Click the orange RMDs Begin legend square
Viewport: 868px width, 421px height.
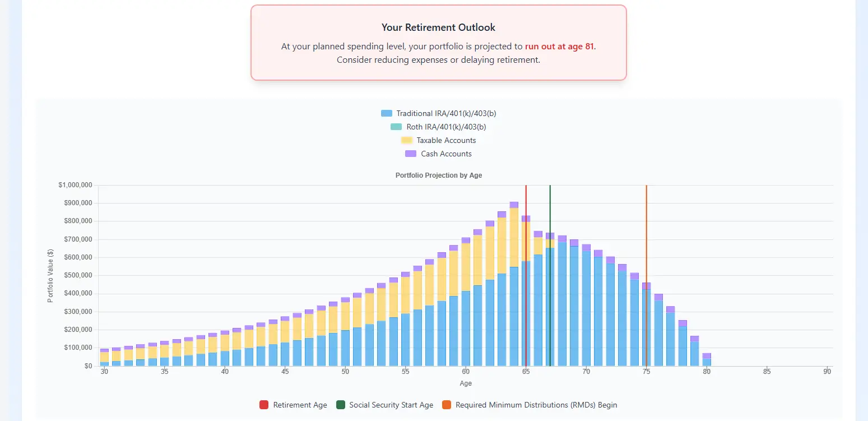coord(447,405)
